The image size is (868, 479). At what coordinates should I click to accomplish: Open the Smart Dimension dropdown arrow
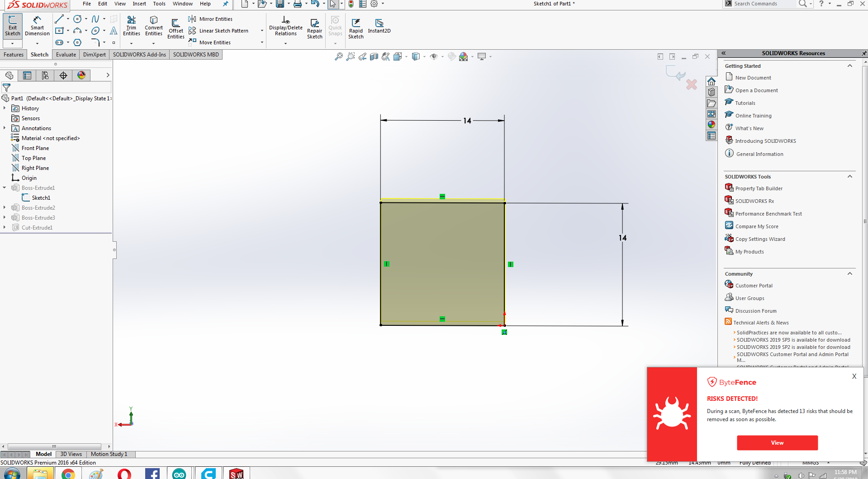point(37,43)
